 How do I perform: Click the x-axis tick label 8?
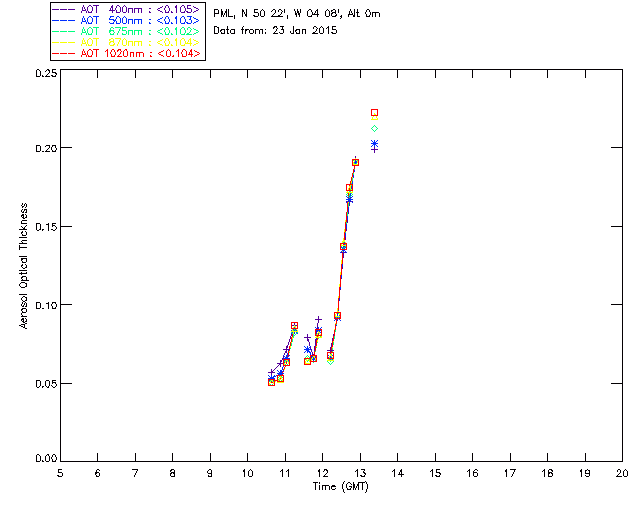click(172, 473)
